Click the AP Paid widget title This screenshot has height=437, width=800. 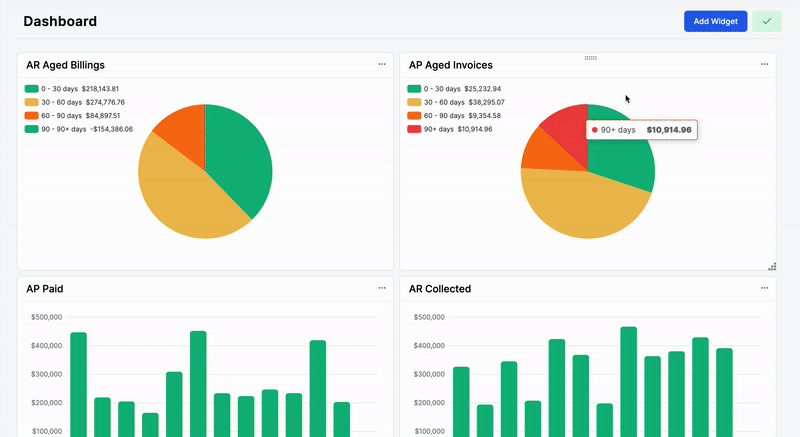coord(45,289)
